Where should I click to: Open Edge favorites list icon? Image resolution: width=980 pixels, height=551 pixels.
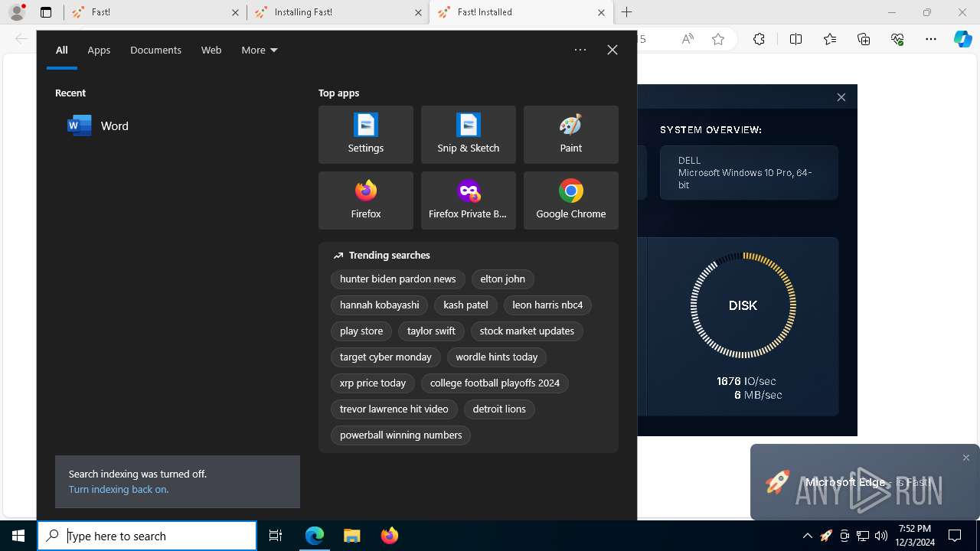(x=830, y=39)
